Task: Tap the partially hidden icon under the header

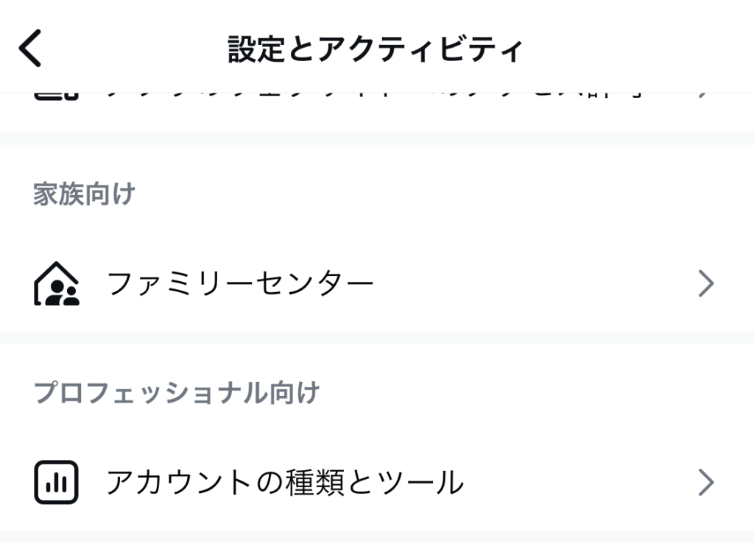Action: (x=56, y=96)
